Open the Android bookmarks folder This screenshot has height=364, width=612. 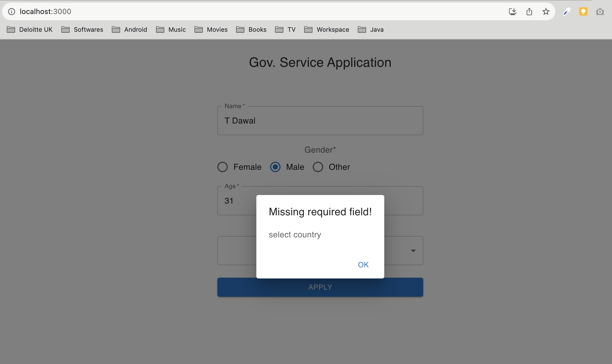(129, 30)
